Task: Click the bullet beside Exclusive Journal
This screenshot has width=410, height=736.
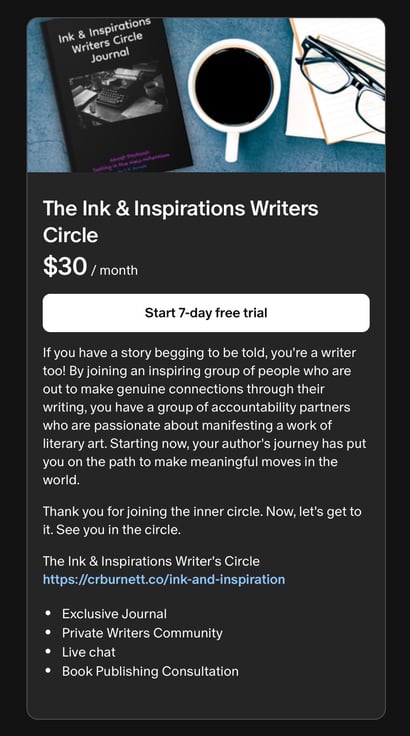Action: click(x=47, y=613)
